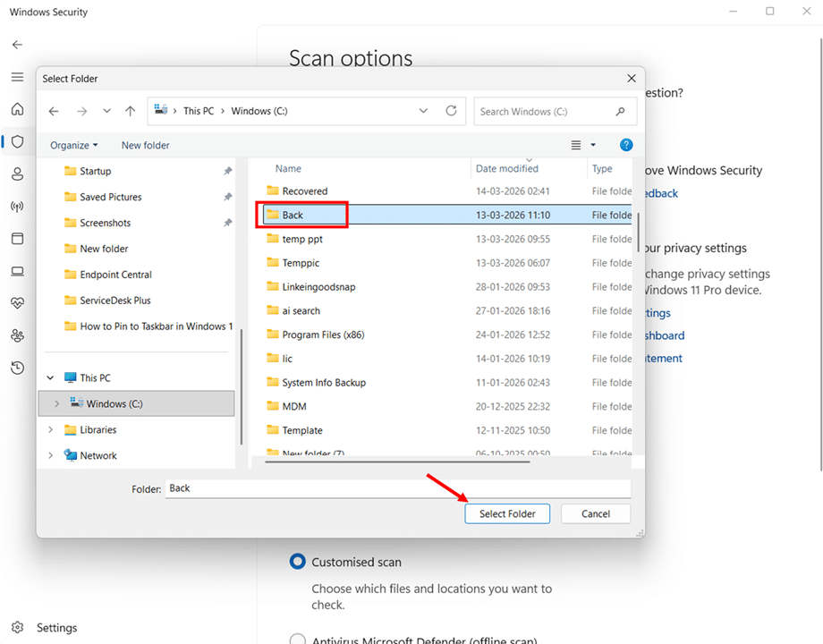Screen dimensions: 823x644
Task: Select the System Info Backup folder
Action: coord(324,383)
